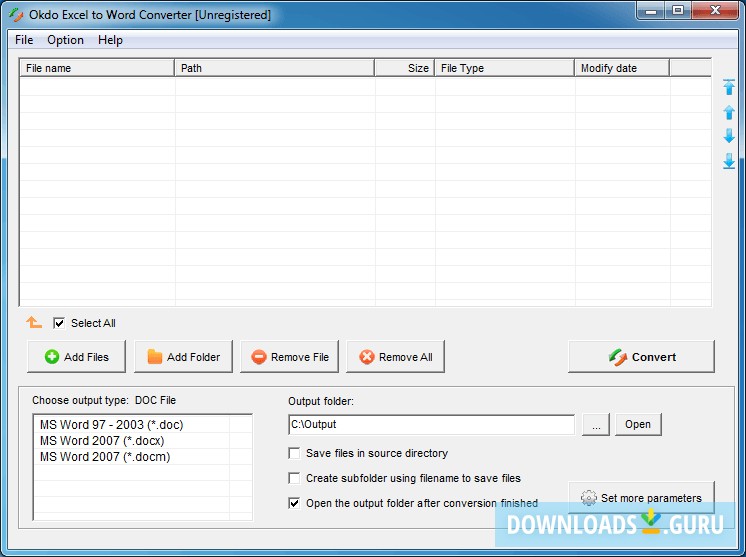Image resolution: width=746 pixels, height=557 pixels.
Task: Enable Create subfolder using filename option
Action: coord(294,478)
